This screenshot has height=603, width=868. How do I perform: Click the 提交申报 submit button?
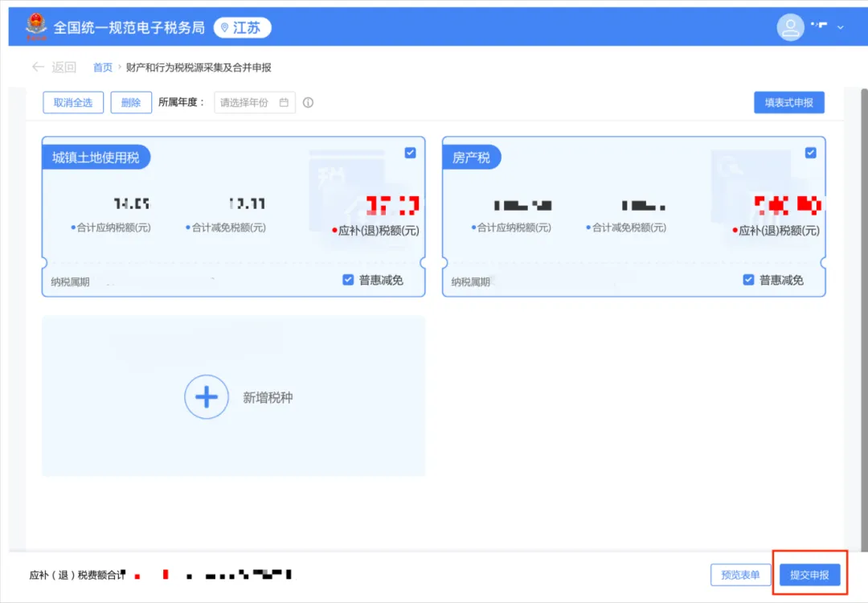tap(810, 574)
